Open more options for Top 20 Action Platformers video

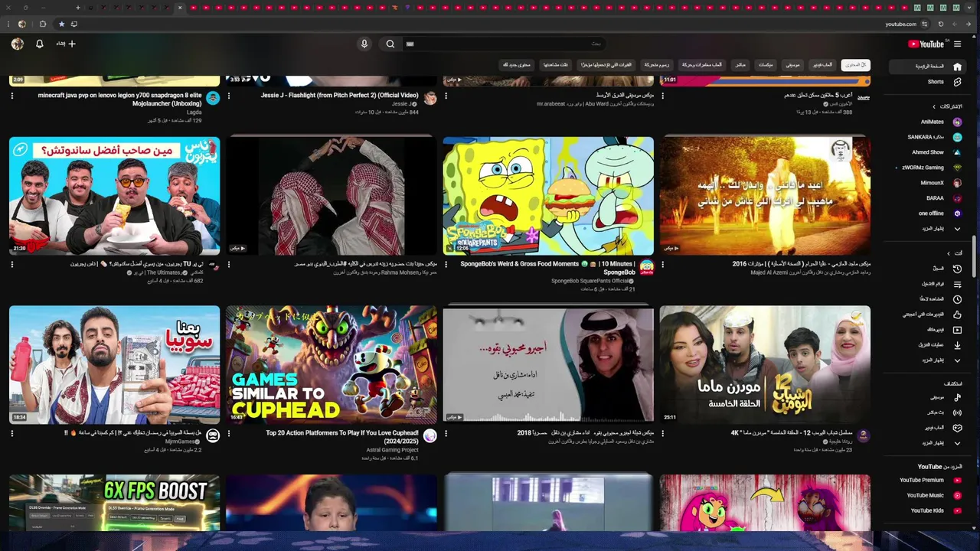(229, 434)
